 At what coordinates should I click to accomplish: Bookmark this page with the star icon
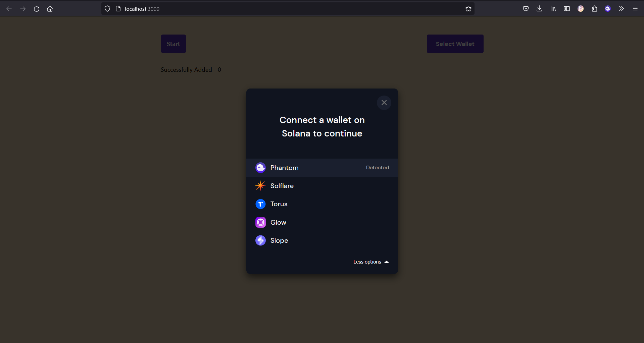[468, 9]
